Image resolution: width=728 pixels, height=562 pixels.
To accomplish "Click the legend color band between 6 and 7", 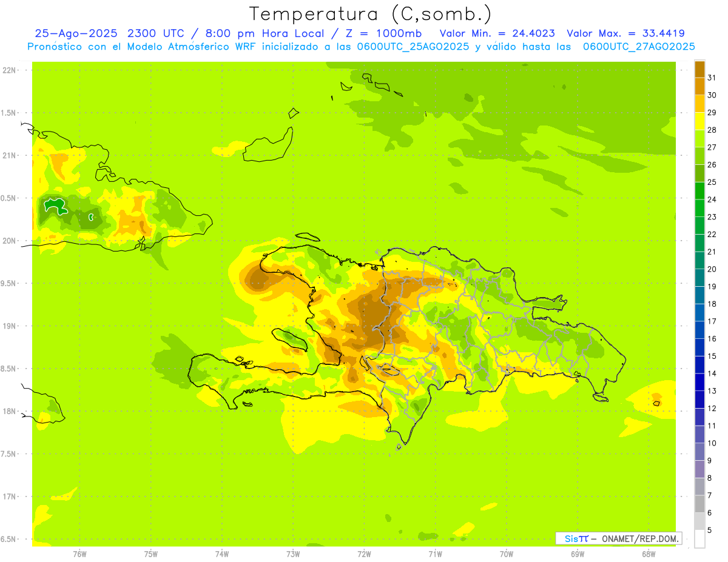I will click(699, 504).
